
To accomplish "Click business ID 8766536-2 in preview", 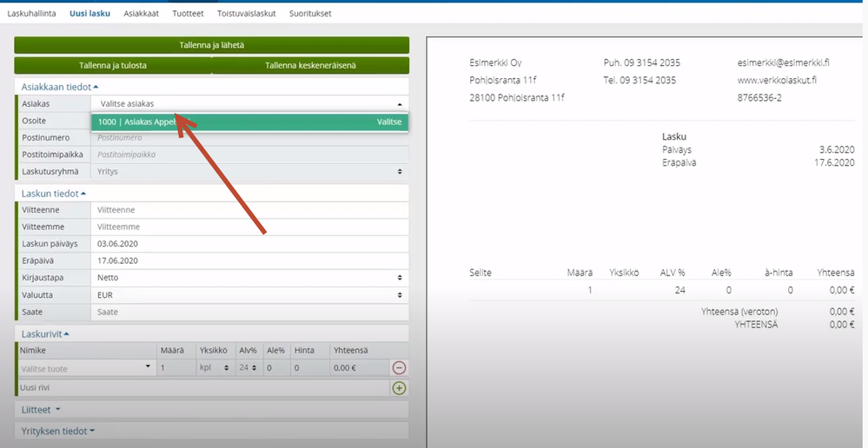I will pyautogui.click(x=759, y=97).
